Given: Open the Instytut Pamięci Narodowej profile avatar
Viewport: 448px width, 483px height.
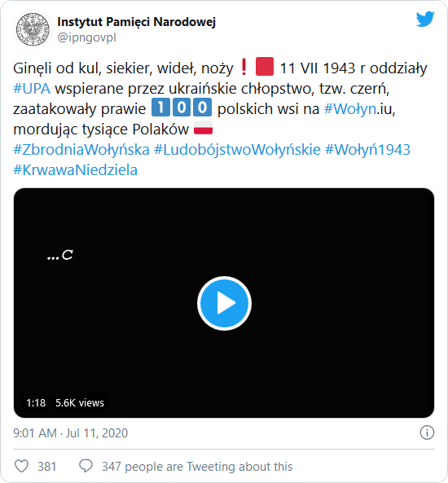Looking at the screenshot, I should [33, 29].
